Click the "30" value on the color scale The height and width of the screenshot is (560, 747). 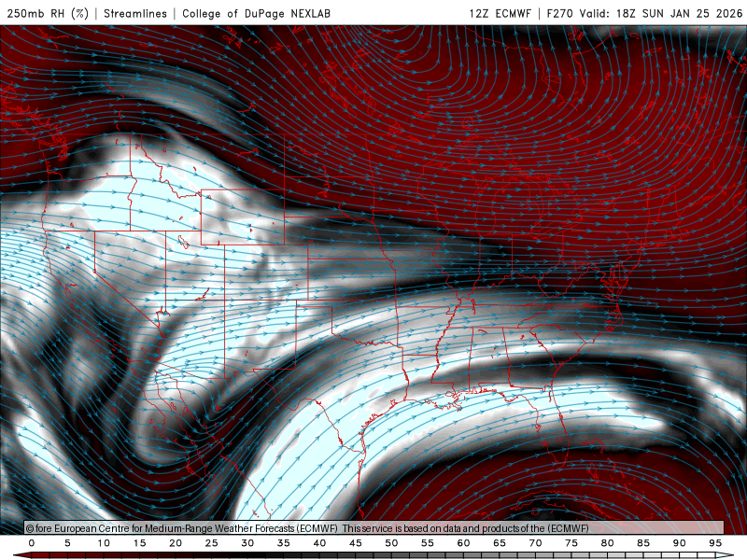click(x=247, y=543)
